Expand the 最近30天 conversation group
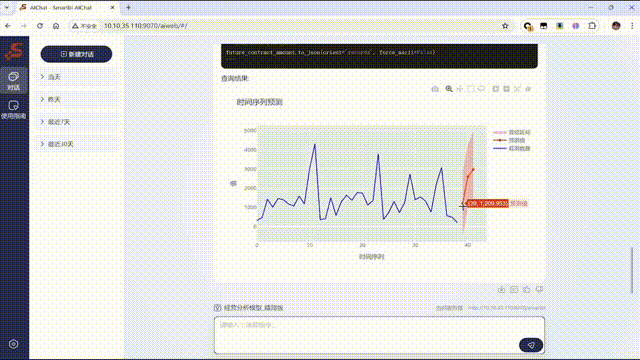This screenshot has width=640, height=360. tap(78, 144)
